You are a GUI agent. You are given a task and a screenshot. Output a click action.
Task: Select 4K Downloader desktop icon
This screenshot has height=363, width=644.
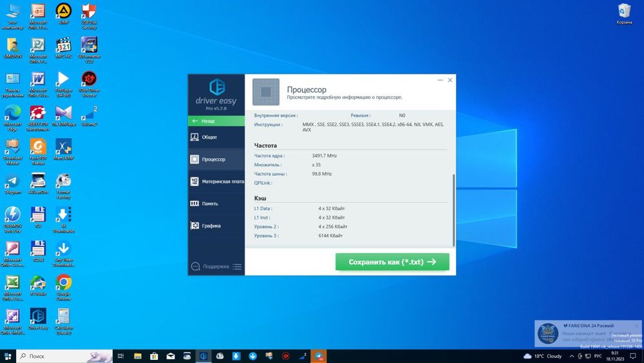(x=63, y=220)
